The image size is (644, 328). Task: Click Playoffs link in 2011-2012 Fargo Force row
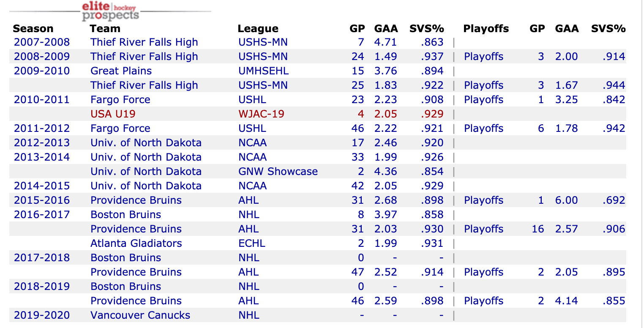(483, 128)
